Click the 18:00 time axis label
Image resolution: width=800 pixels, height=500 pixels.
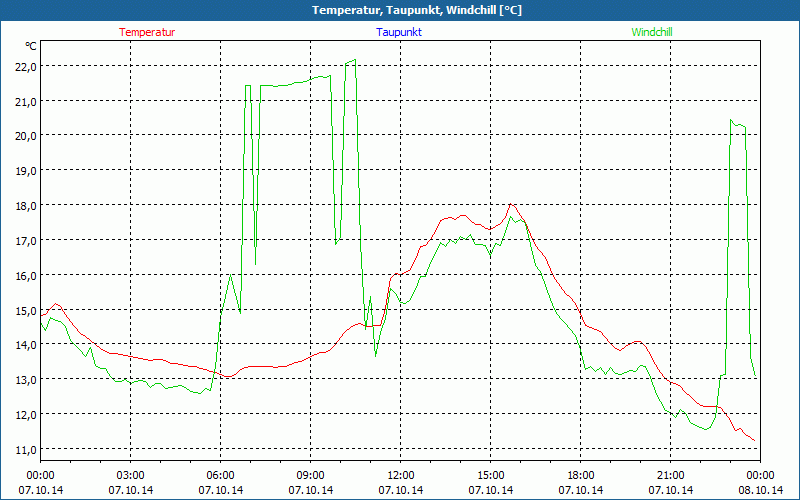581,476
